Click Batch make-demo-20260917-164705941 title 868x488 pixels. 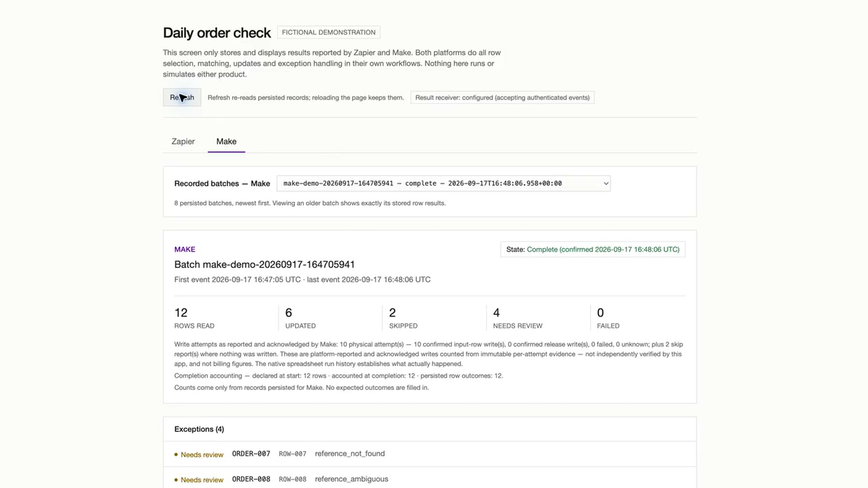coord(264,264)
